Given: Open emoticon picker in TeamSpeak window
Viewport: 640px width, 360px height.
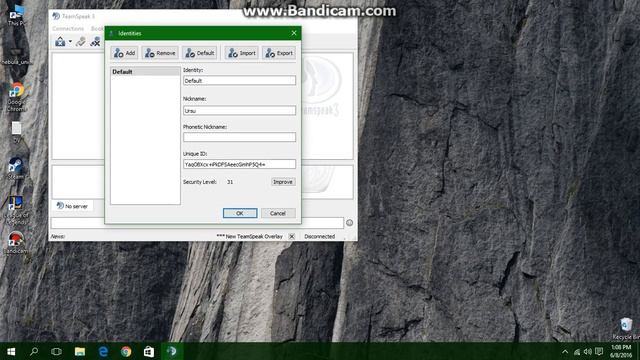Looking at the screenshot, I should tap(349, 223).
